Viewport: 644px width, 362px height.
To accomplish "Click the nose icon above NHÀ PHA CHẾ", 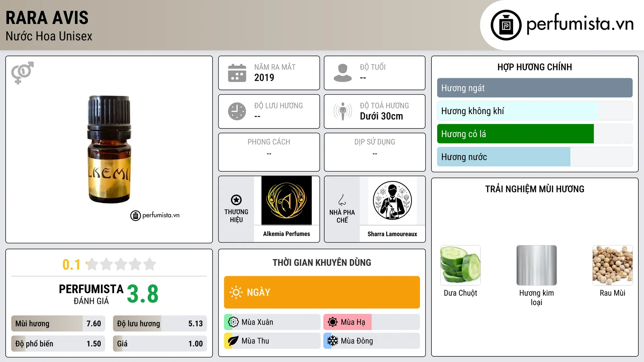I will 342,200.
